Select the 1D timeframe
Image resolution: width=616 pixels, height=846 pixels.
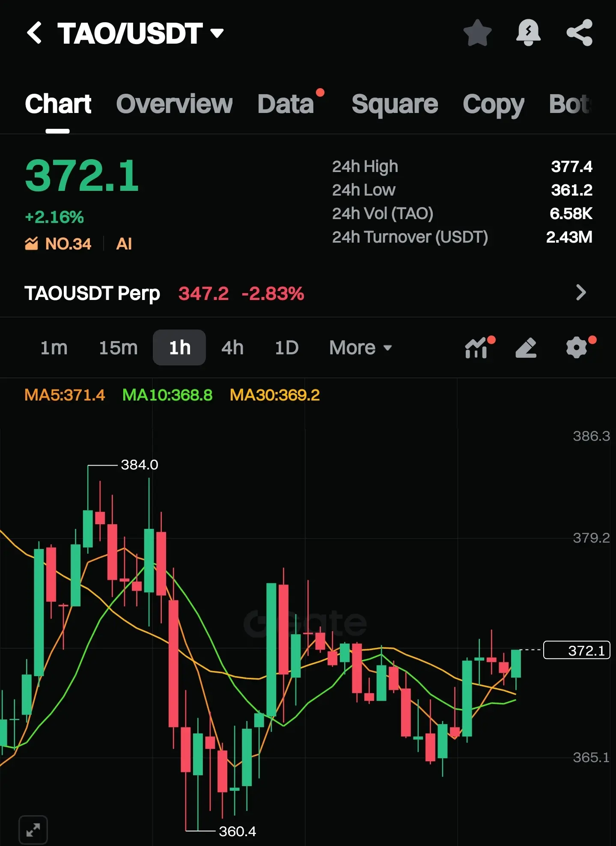click(286, 347)
